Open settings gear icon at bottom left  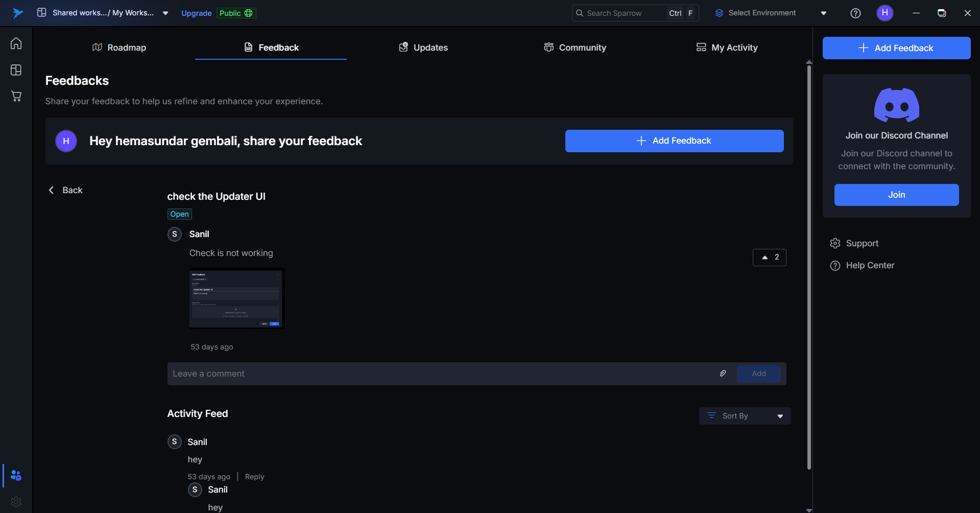[16, 502]
